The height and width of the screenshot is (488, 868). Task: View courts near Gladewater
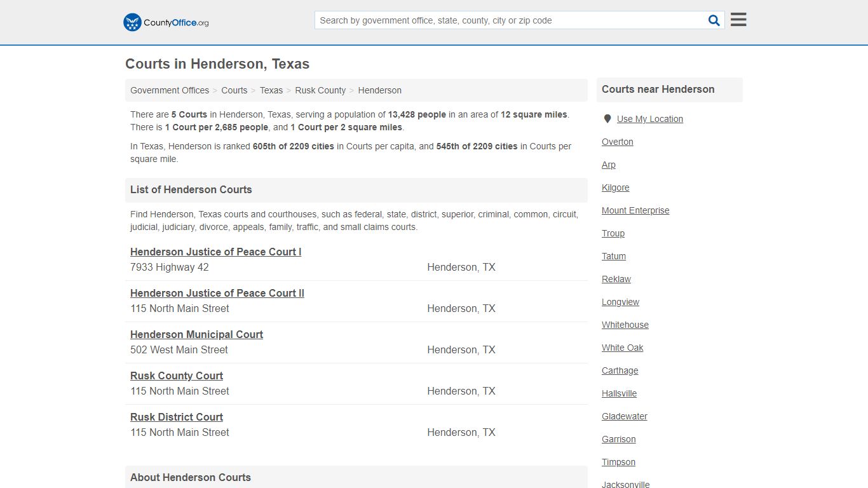click(x=625, y=416)
